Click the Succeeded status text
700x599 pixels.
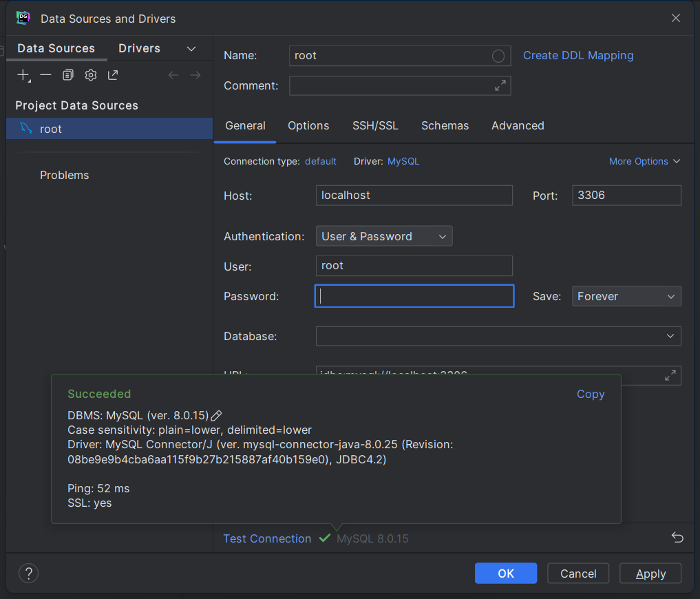pyautogui.click(x=99, y=394)
